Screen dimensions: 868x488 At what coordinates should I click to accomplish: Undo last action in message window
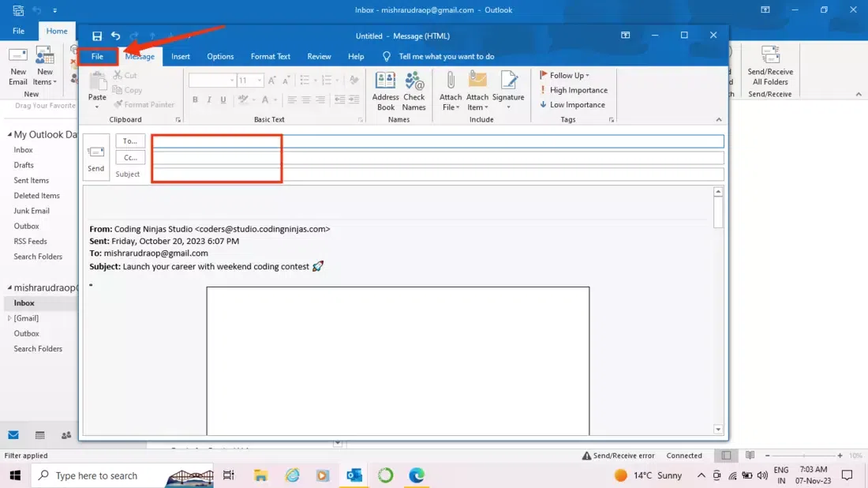pos(116,36)
